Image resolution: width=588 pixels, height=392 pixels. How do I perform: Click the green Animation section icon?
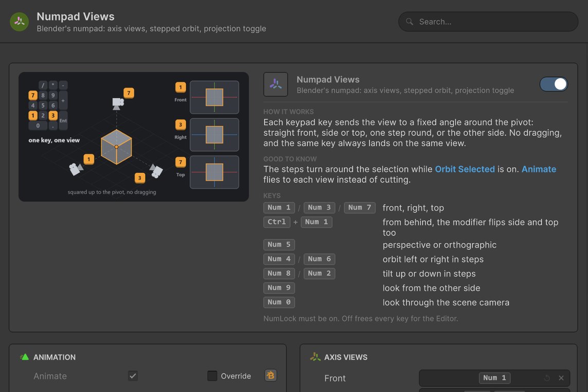(x=24, y=357)
